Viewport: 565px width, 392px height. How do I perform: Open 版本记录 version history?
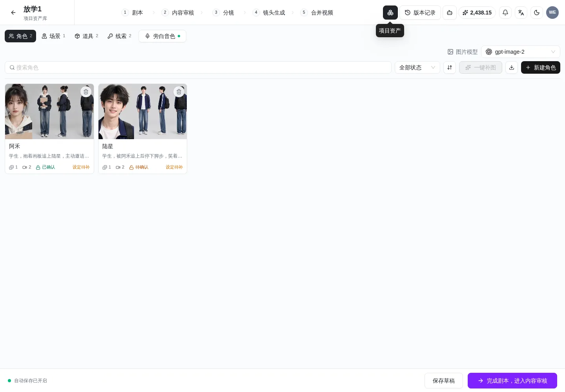(x=420, y=13)
